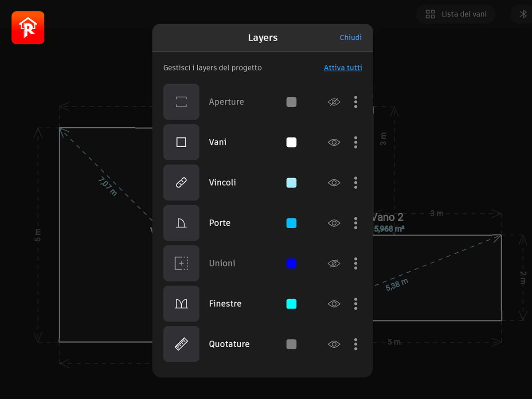
Task: Select the Quotature layer name
Action: click(229, 344)
